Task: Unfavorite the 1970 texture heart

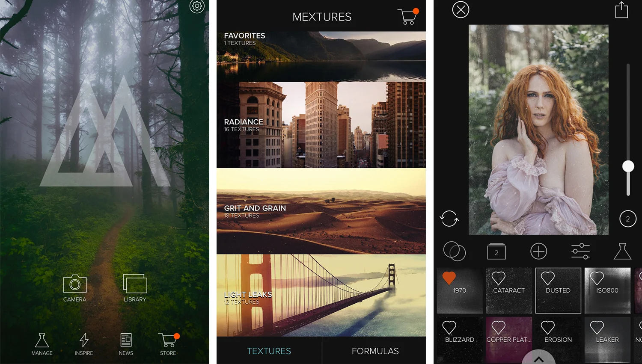Action: tap(449, 278)
